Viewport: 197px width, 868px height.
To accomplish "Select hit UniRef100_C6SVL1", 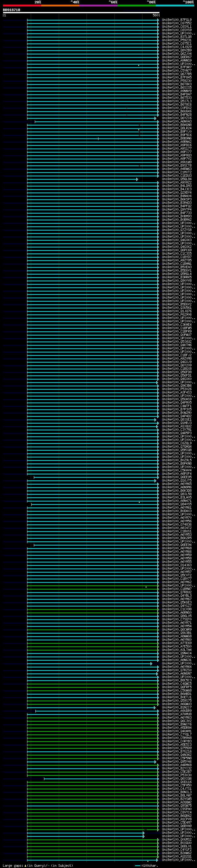I will point(176,26).
